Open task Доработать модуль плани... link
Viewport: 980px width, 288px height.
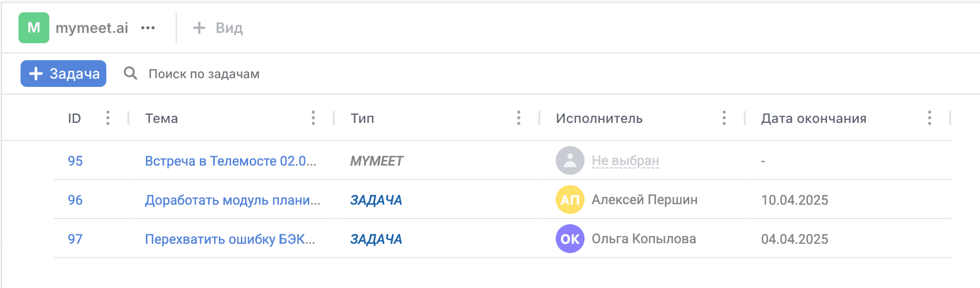[233, 200]
